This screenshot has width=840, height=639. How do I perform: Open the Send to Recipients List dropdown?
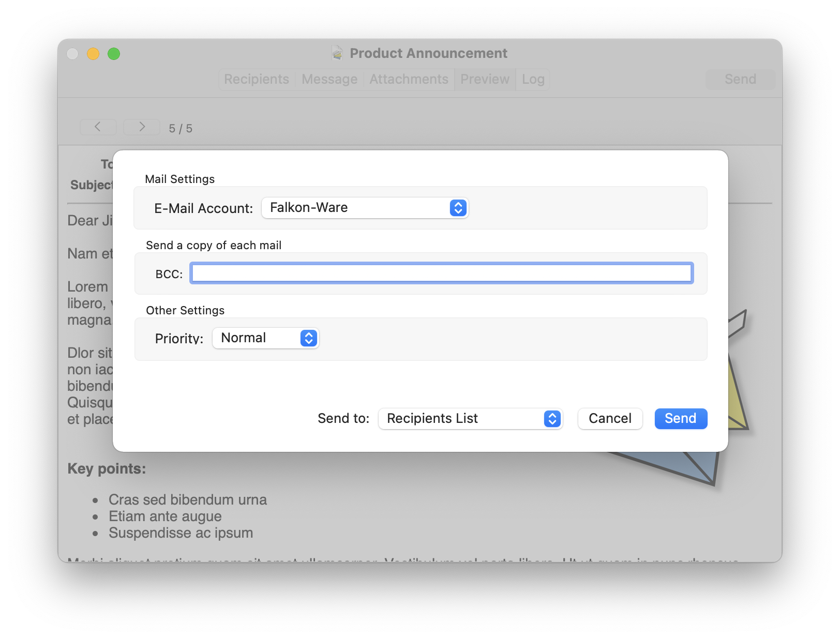[x=470, y=419]
